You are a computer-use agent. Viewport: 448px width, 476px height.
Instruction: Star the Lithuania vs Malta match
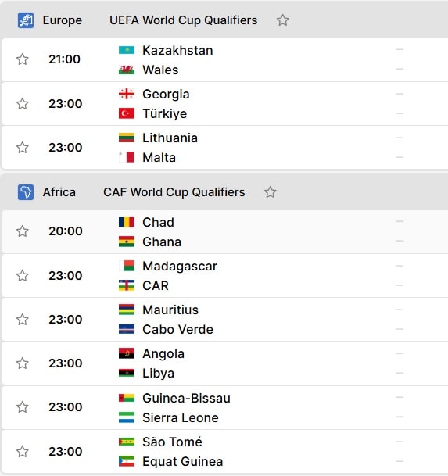pyautogui.click(x=23, y=148)
